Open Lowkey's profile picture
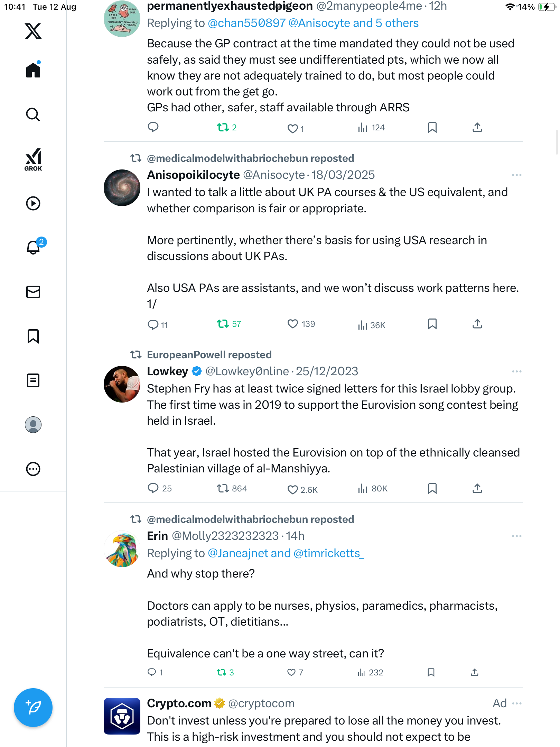 pyautogui.click(x=122, y=384)
